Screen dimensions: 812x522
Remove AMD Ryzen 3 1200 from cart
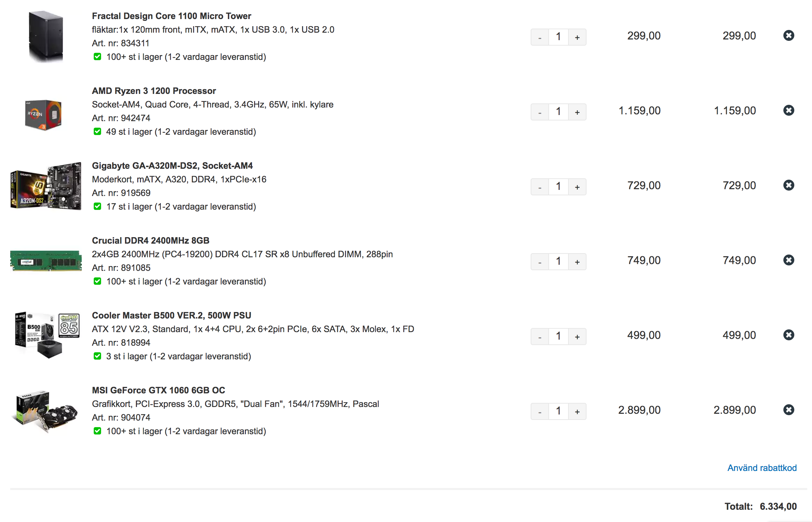click(x=788, y=110)
